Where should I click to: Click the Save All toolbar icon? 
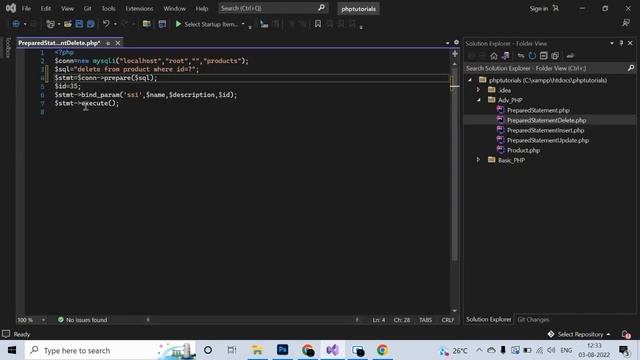91,24
